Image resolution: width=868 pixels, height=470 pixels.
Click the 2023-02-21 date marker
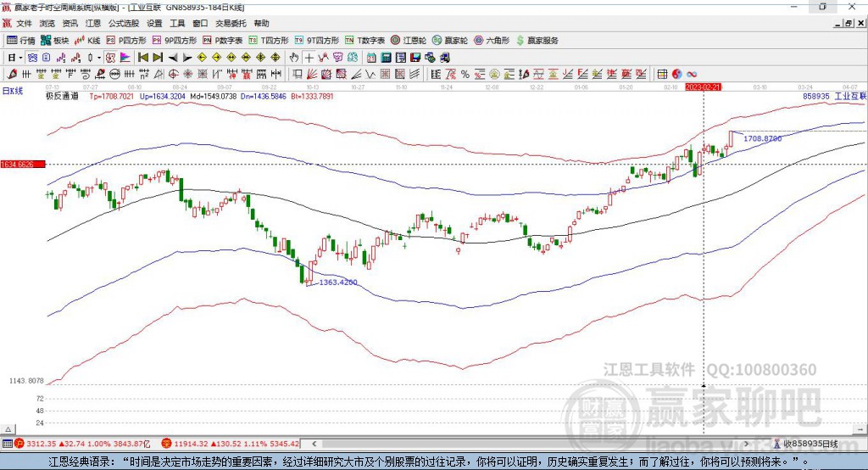click(x=703, y=87)
